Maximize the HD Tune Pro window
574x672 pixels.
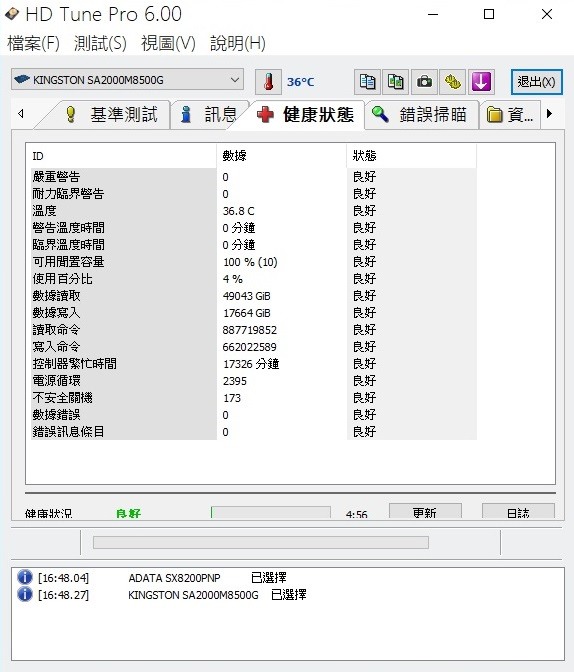click(489, 14)
